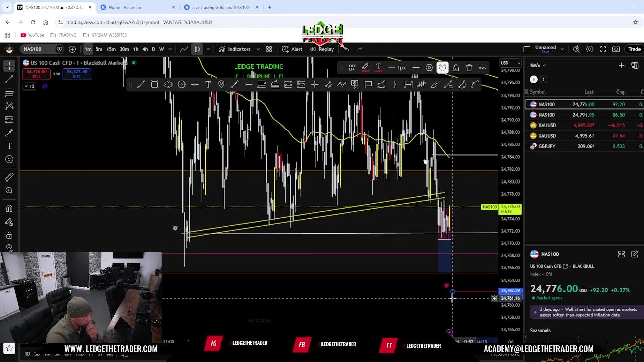Viewport: 644px width, 362px height.
Task: Toggle magnet mode in left sidebar
Action: [x=9, y=208]
